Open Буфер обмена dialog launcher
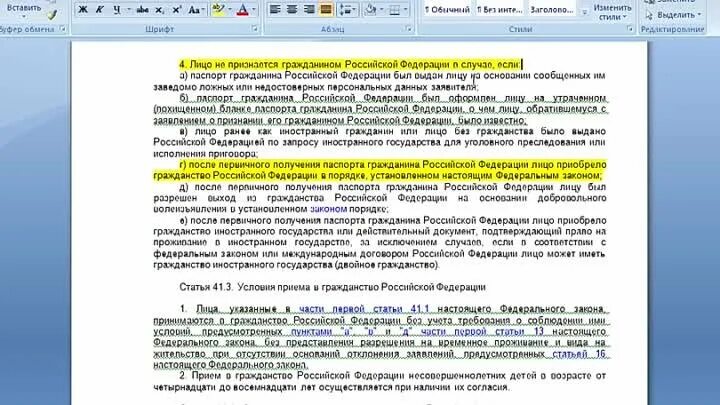Viewport: 720px width, 405px height. (62, 29)
